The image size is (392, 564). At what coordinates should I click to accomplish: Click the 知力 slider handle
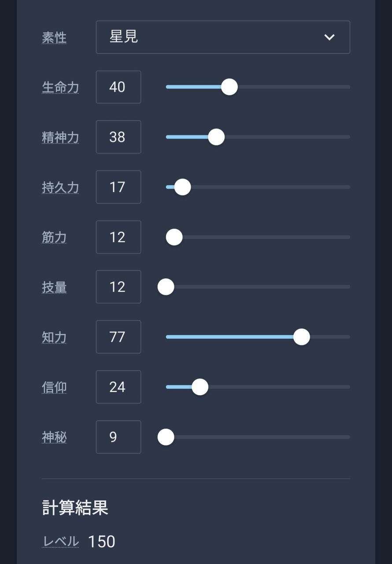[302, 337]
